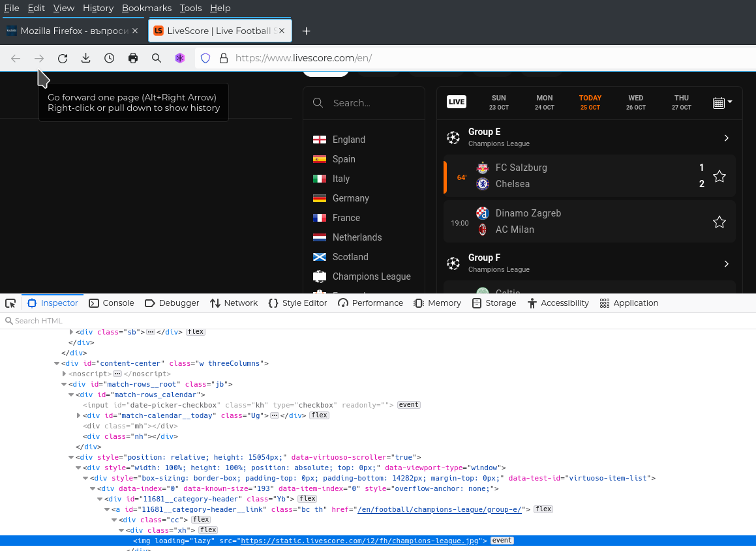The image size is (756, 551).
Task: Select the SUN 23 OCT date
Action: click(498, 102)
